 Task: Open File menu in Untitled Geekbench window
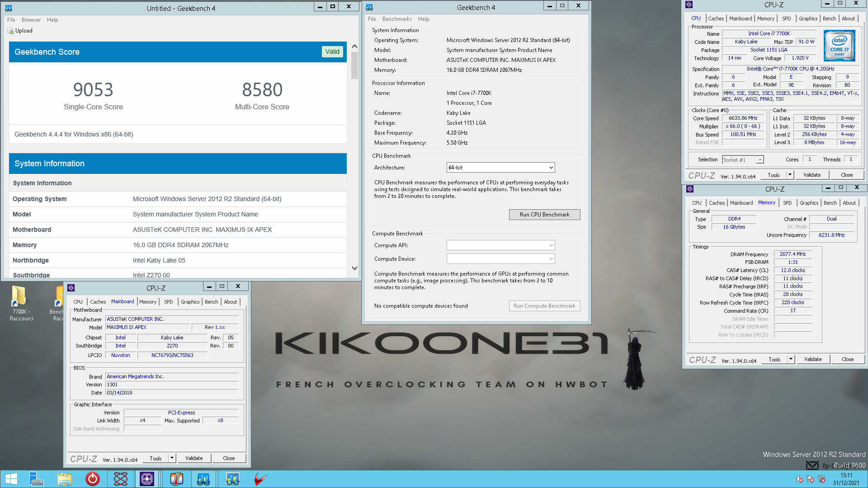(11, 20)
